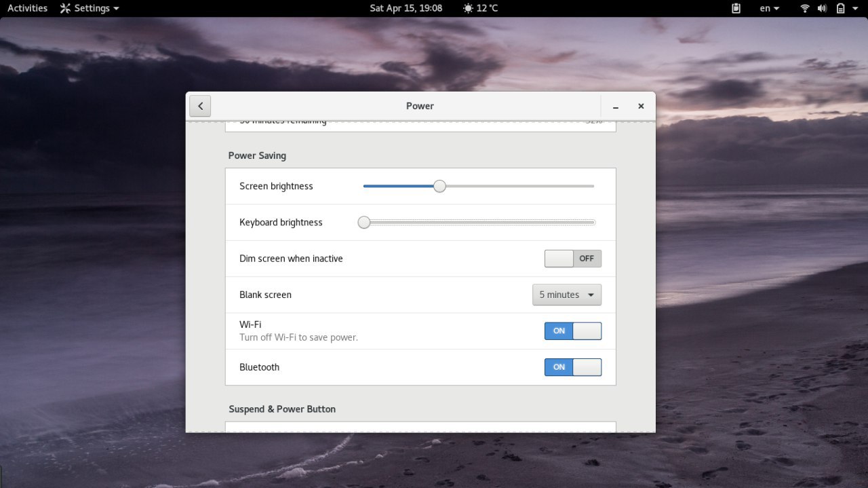Click the Screen brightness label
This screenshot has height=488, width=868.
point(276,186)
